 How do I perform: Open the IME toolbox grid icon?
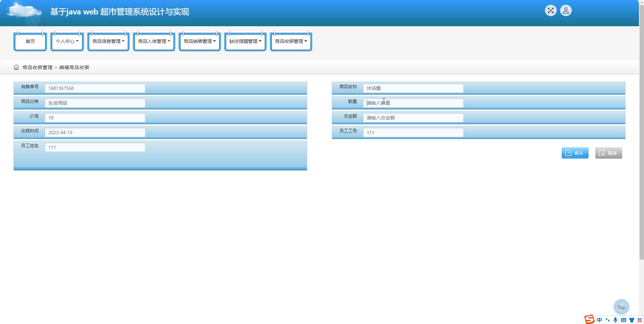pyautogui.click(x=640, y=320)
